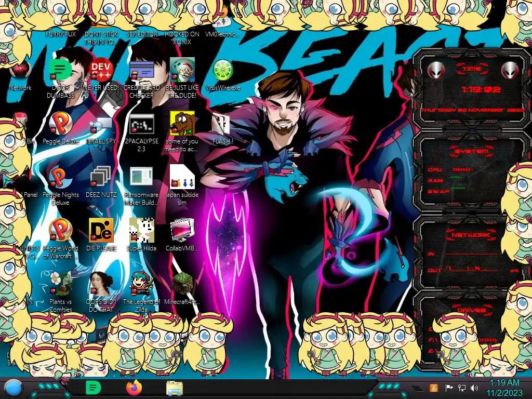
Task: Click the SEX EDITOR desktop label
Action: pyautogui.click(x=142, y=34)
